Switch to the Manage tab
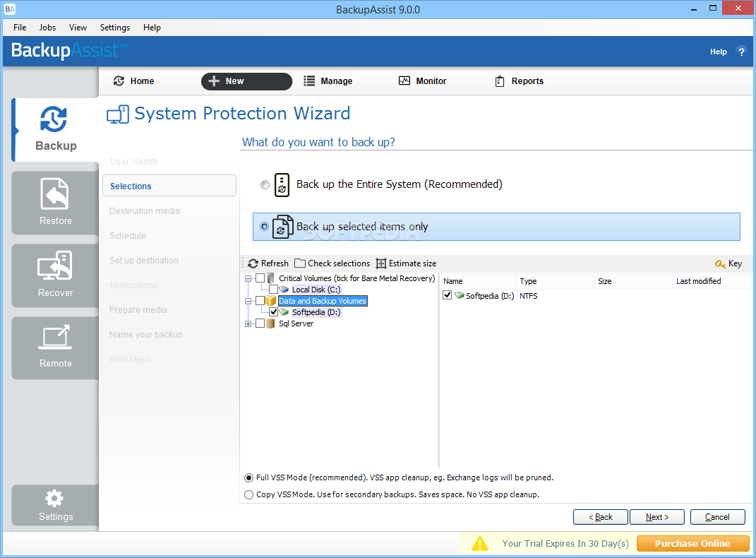756x558 pixels. tap(328, 81)
